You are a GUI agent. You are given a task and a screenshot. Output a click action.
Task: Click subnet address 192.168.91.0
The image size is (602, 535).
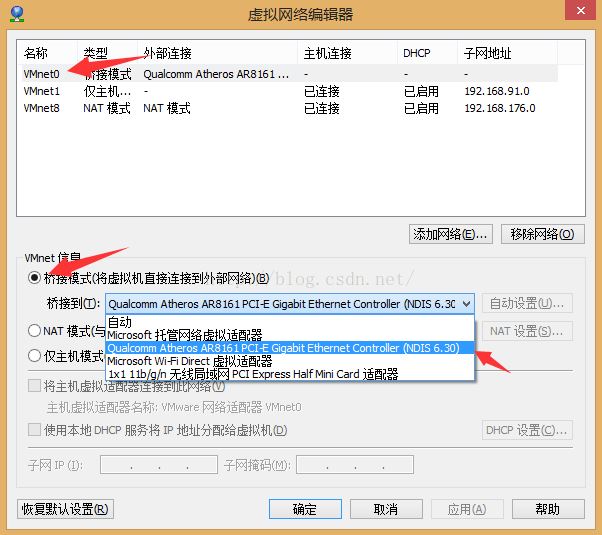pos(497,91)
